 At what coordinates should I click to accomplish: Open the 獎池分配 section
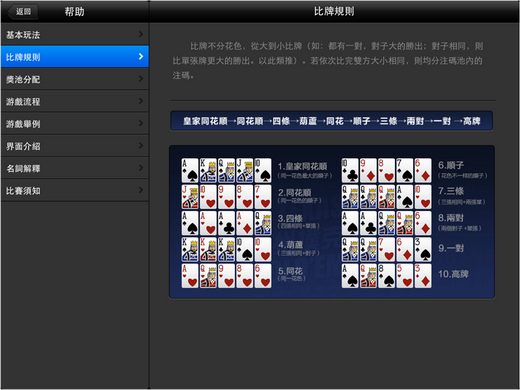(x=75, y=79)
